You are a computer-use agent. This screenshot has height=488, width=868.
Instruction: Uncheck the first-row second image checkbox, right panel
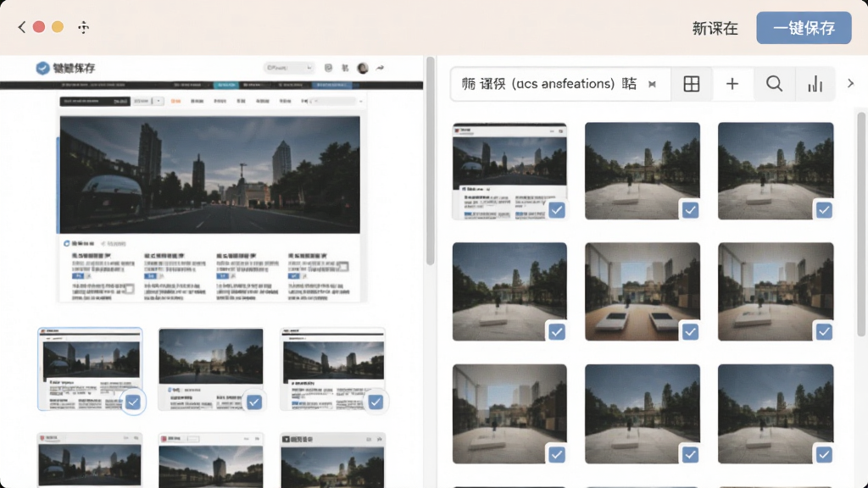pyautogui.click(x=690, y=210)
